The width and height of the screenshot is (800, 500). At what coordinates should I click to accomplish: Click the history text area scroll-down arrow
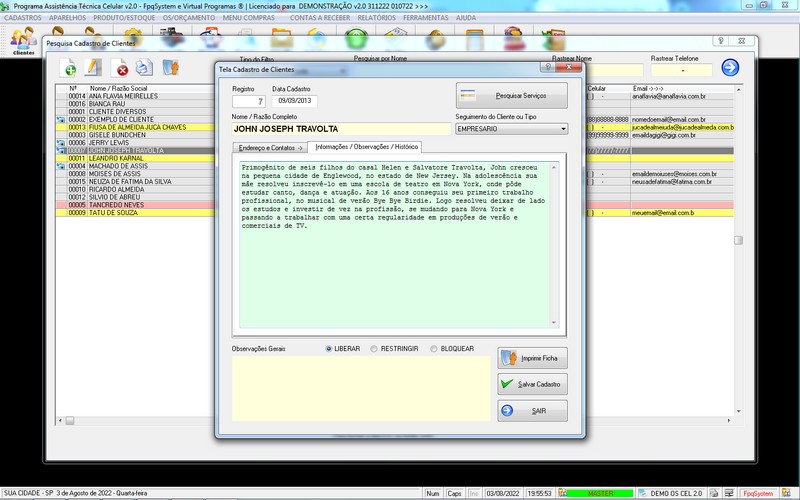coord(554,322)
